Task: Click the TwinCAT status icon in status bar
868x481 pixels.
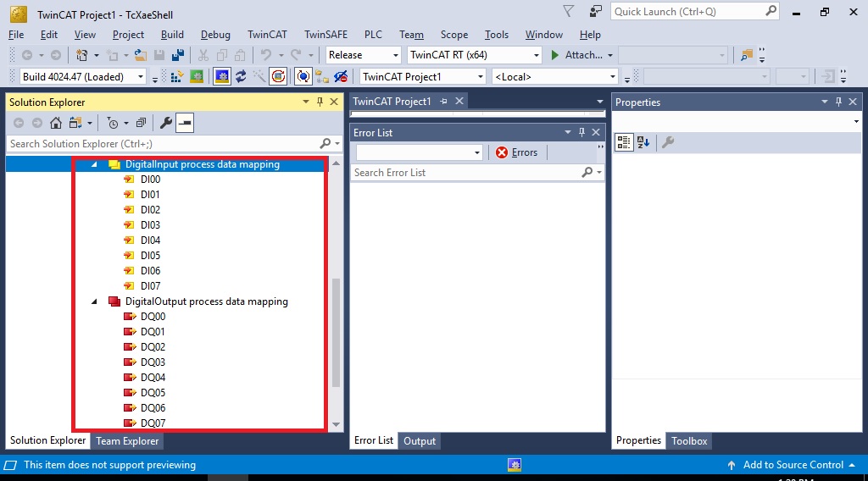Action: (x=515, y=465)
